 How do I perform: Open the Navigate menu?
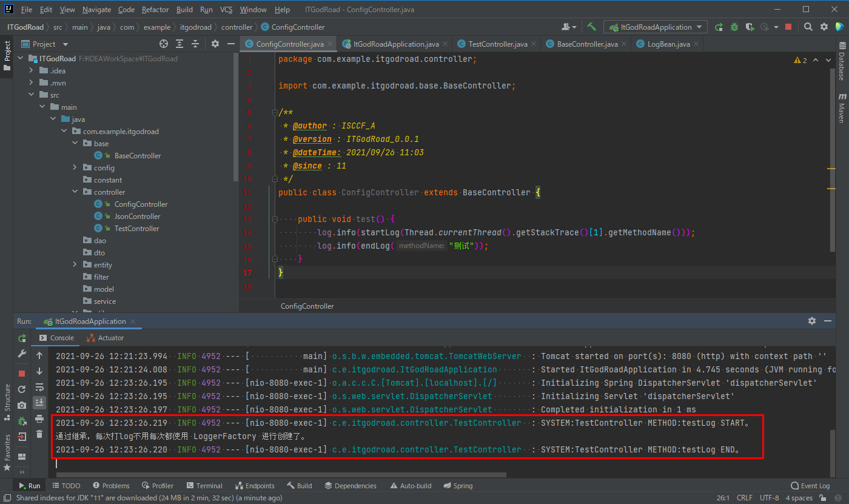97,10
